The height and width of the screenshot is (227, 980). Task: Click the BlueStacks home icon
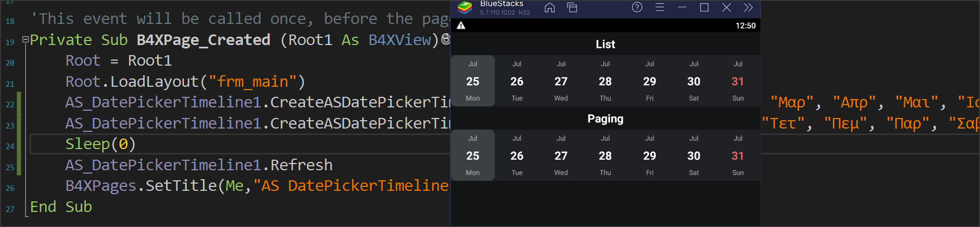point(549,8)
